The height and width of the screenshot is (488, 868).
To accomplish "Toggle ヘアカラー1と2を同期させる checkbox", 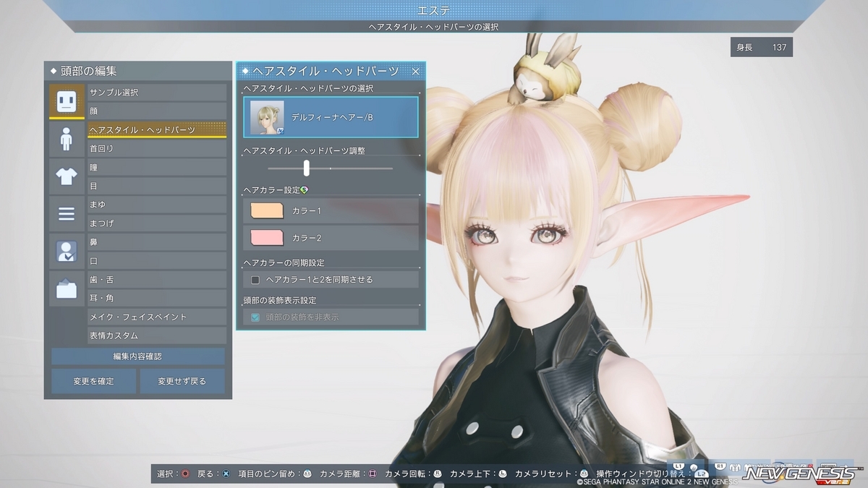I will pos(255,280).
